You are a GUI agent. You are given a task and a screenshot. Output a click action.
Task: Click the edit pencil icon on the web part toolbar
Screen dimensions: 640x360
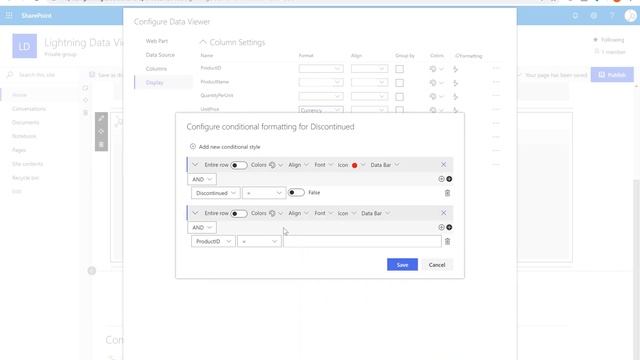coord(101,118)
